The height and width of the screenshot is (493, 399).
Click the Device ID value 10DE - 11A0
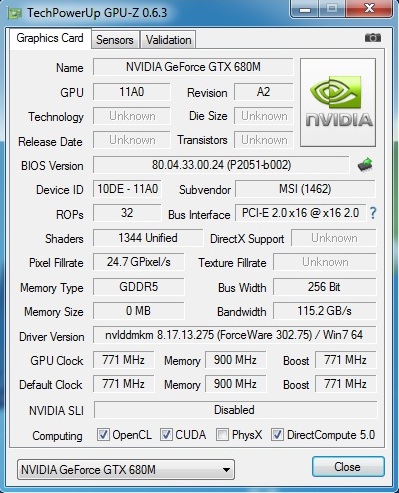[127, 189]
